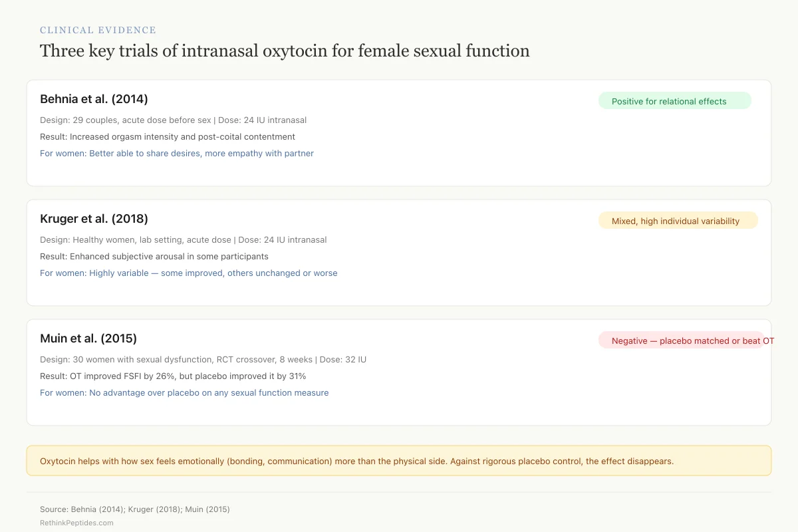Click the Source citation line
Viewport: 798px width, 532px height.
click(x=135, y=509)
